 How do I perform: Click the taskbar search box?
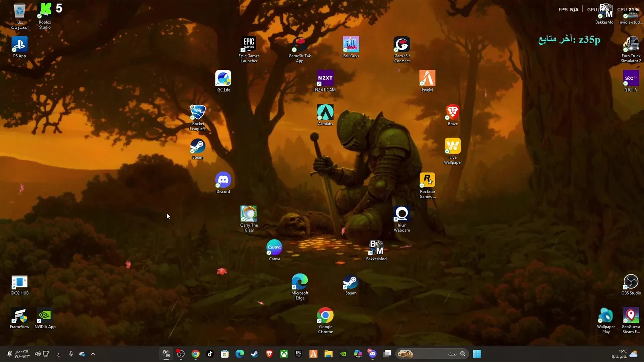pyautogui.click(x=433, y=354)
